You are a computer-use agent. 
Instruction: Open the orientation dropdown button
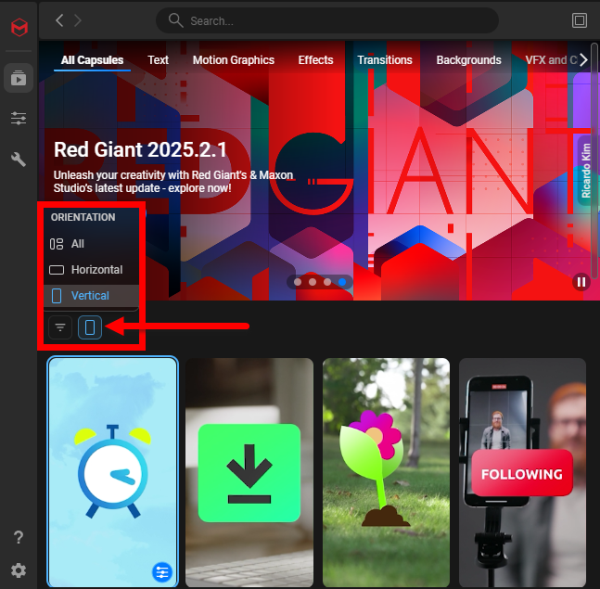pos(90,327)
